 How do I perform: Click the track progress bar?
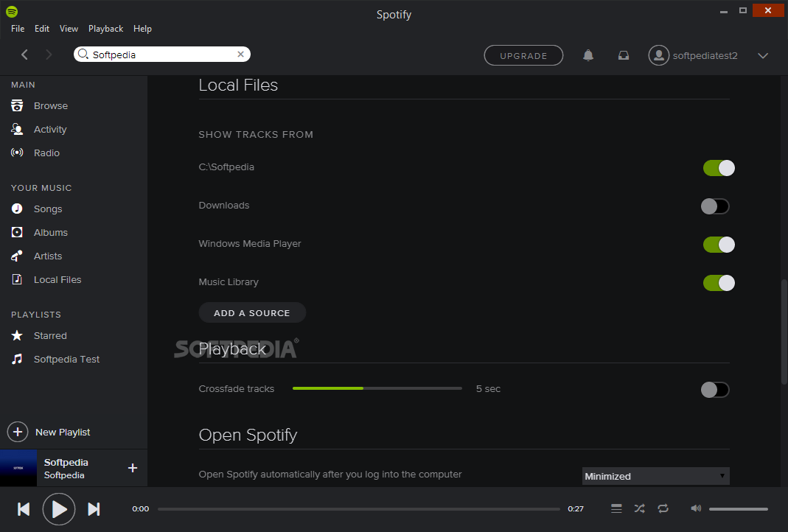tap(358, 509)
